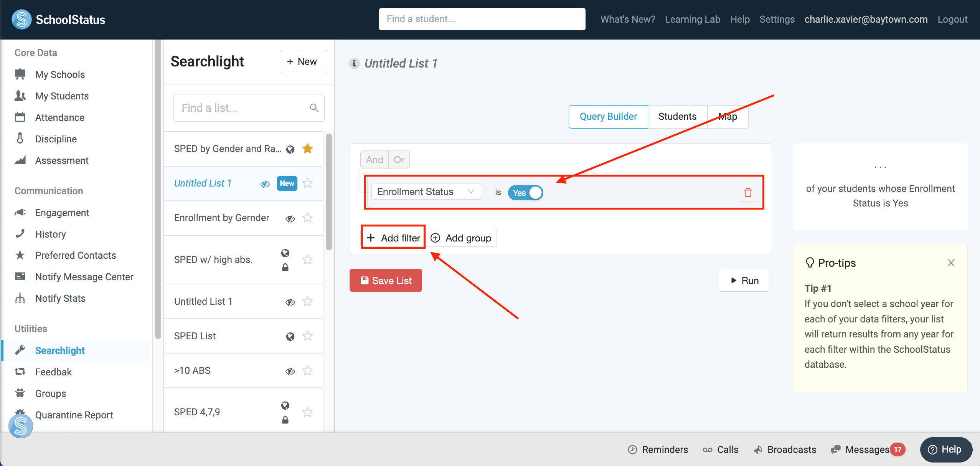The width and height of the screenshot is (980, 466).
Task: Switch to the Students tab
Action: (x=677, y=117)
